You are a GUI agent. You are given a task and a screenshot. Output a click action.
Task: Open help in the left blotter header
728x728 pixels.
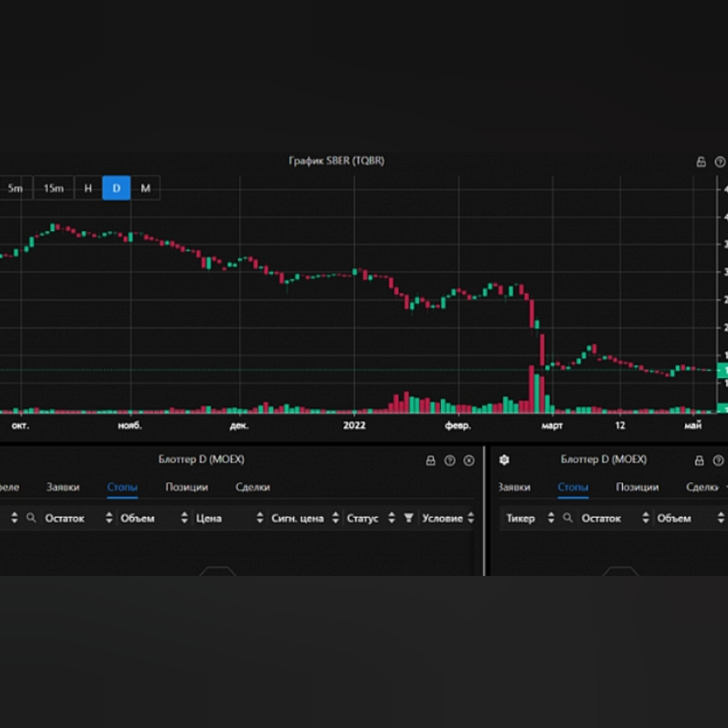tap(450, 460)
